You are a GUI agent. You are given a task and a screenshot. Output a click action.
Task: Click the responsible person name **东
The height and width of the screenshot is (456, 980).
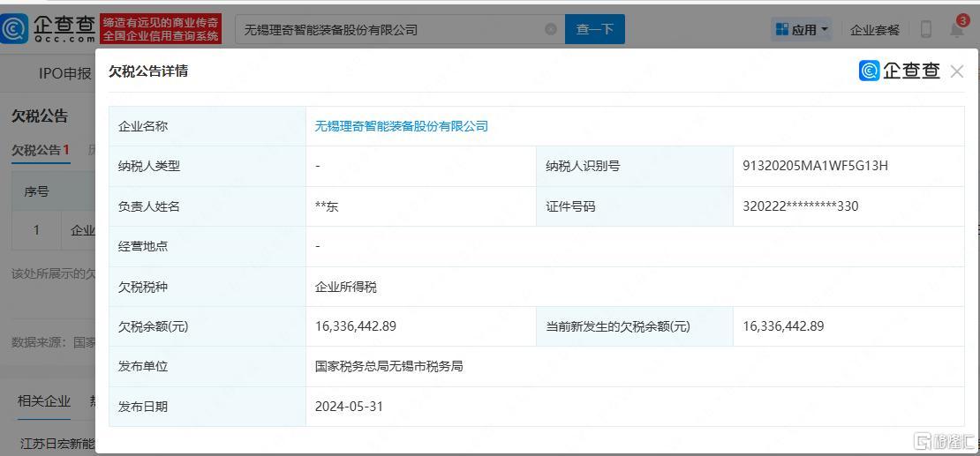327,206
